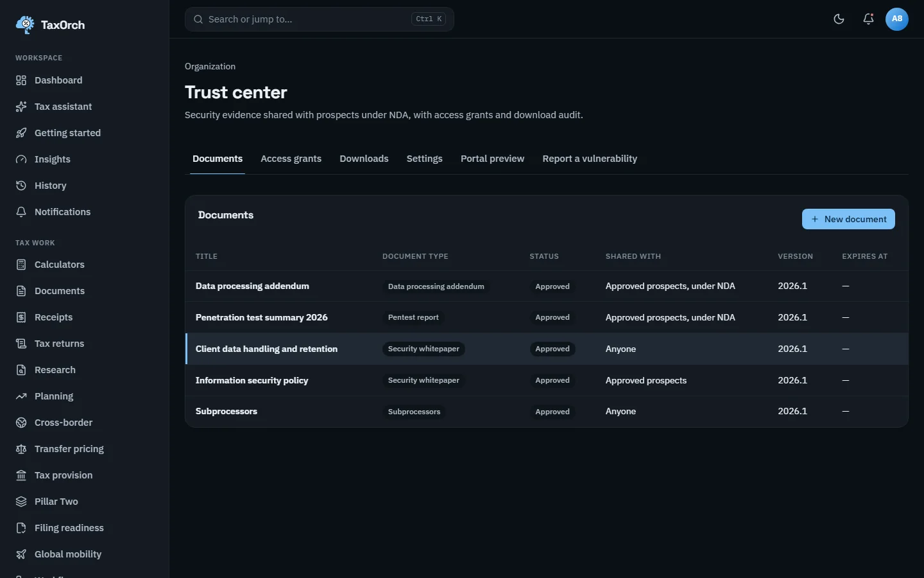Screen dimensions: 924x578
Task: Click the Pentest report type badge
Action: [413, 317]
